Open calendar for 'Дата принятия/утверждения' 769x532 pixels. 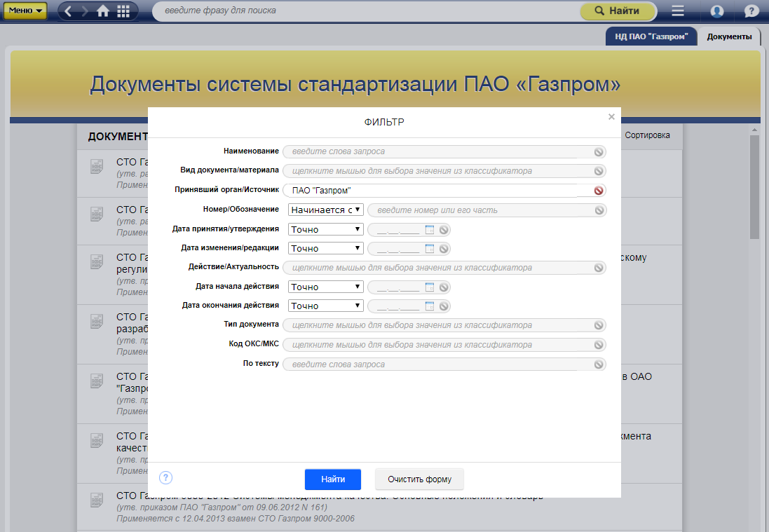pyautogui.click(x=430, y=229)
